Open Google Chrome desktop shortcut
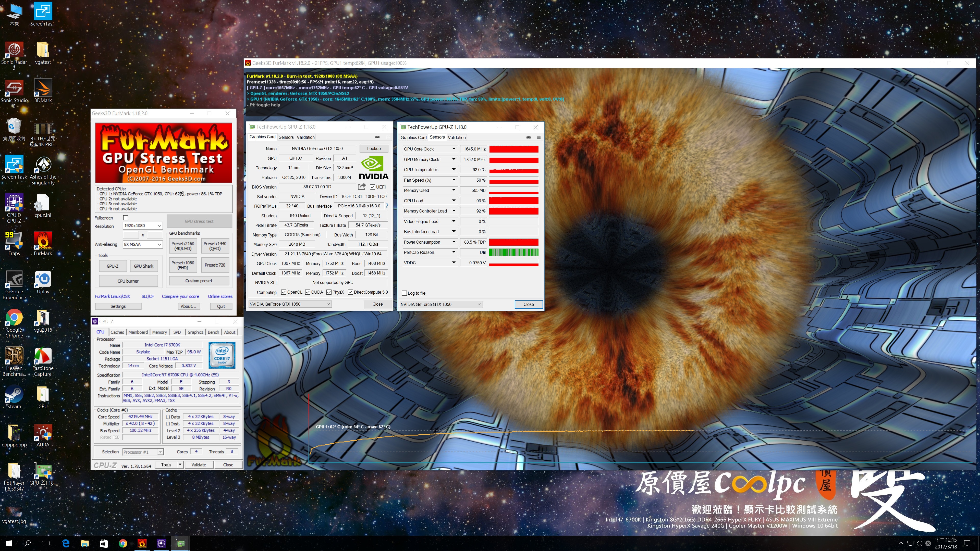980x551 pixels. 14,324
